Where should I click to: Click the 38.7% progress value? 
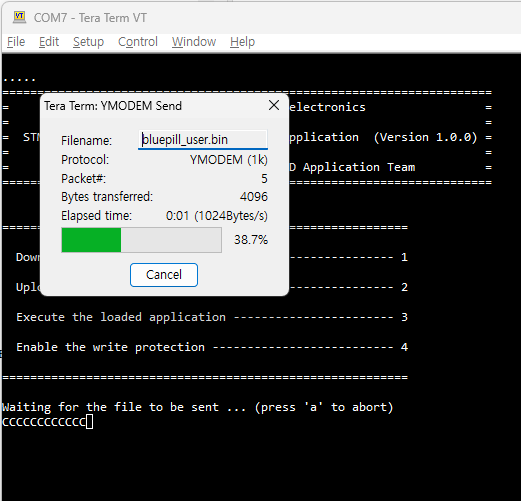click(x=251, y=240)
